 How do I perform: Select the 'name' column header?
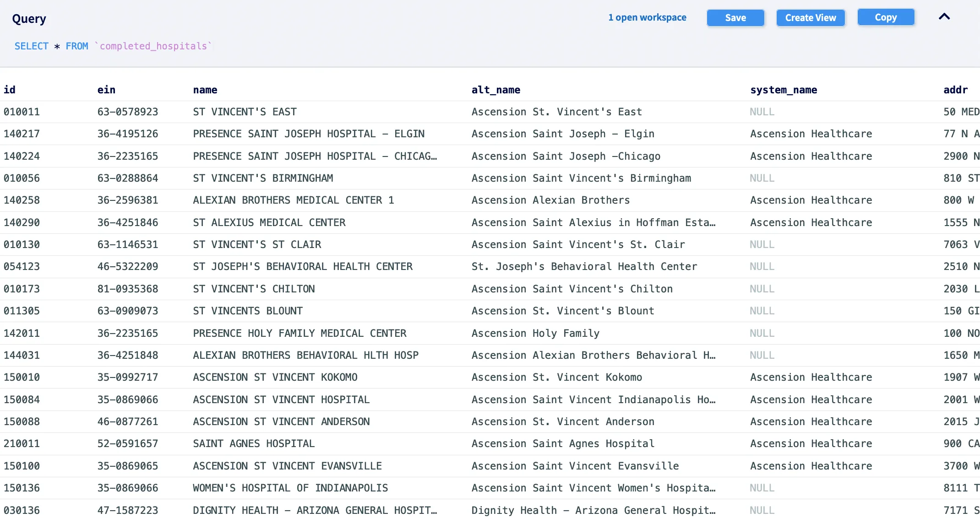point(205,90)
